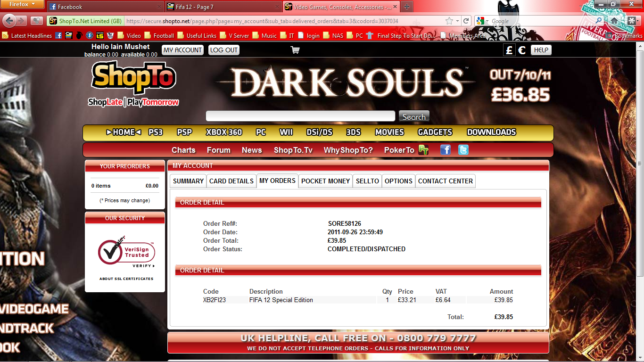
Task: Open the Pocket Money tab
Action: (325, 181)
